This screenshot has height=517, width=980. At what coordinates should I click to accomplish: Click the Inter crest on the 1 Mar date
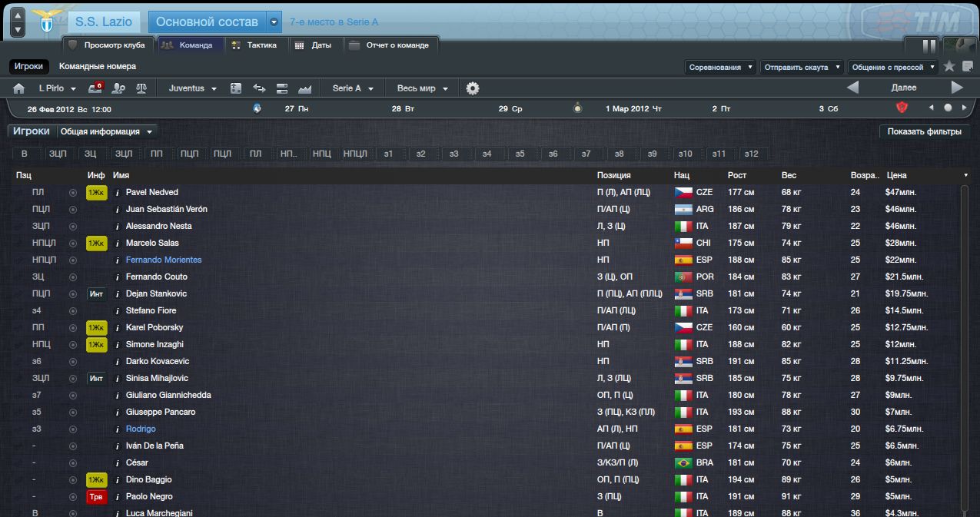coord(578,108)
